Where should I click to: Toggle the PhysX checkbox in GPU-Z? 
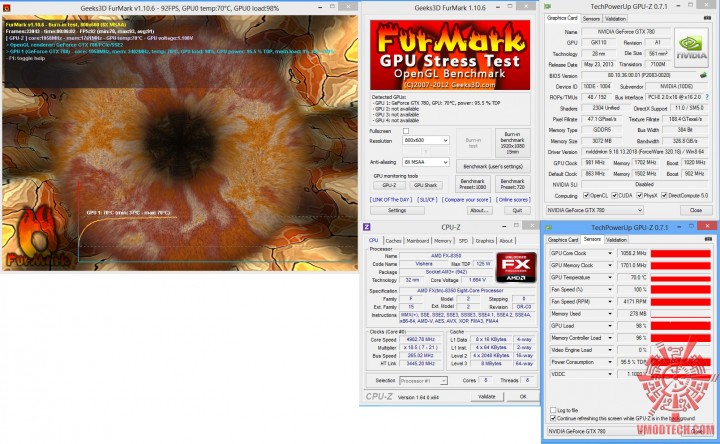tap(640, 196)
